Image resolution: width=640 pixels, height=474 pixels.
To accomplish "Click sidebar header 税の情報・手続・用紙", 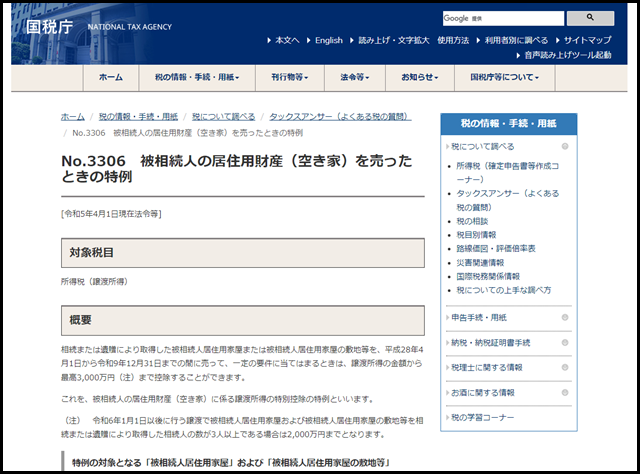I will pos(509,123).
